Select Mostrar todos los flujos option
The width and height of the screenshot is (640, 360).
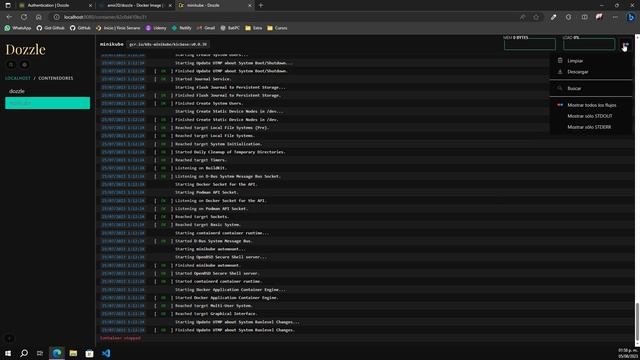click(591, 105)
